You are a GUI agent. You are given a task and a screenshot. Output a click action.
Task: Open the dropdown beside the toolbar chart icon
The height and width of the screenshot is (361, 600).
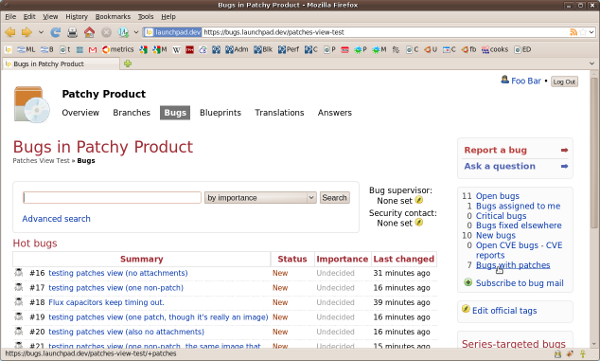point(136,33)
